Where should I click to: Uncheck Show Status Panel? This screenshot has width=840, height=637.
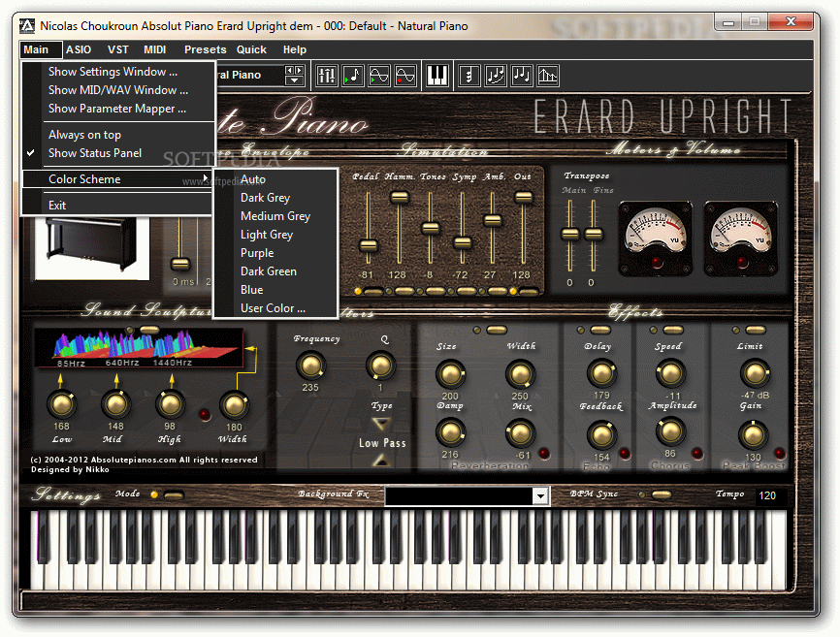click(118, 153)
